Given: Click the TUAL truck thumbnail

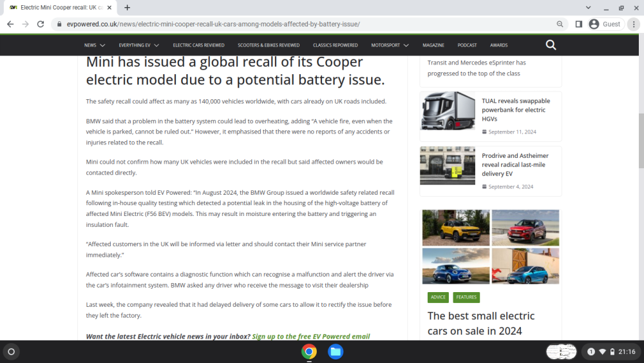Looking at the screenshot, I should (x=448, y=111).
